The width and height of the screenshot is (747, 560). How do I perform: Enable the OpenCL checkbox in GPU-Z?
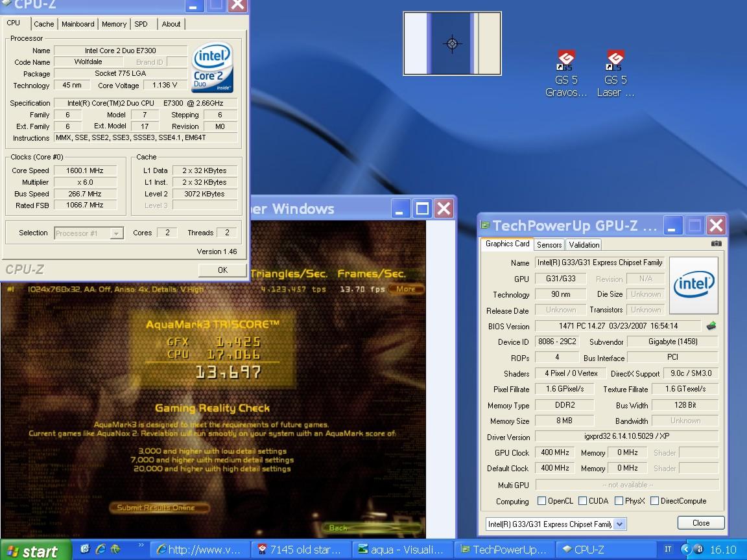[541, 501]
